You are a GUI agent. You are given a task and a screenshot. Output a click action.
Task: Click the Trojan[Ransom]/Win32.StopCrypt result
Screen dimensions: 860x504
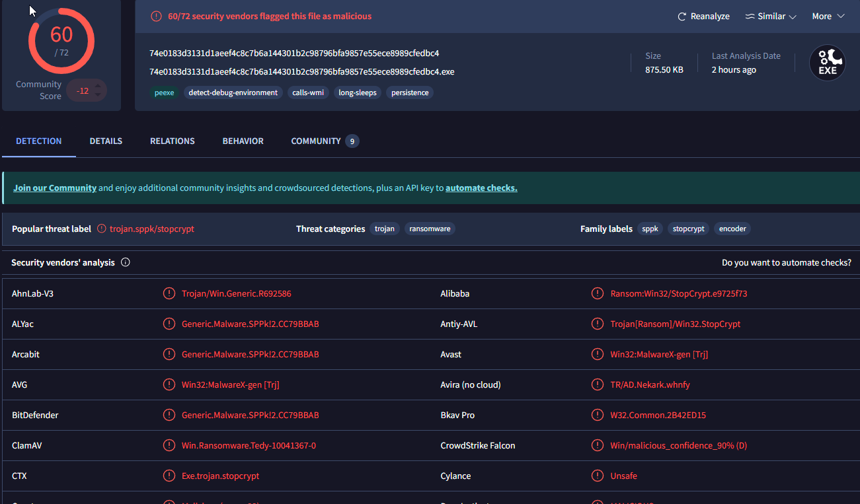pos(676,324)
